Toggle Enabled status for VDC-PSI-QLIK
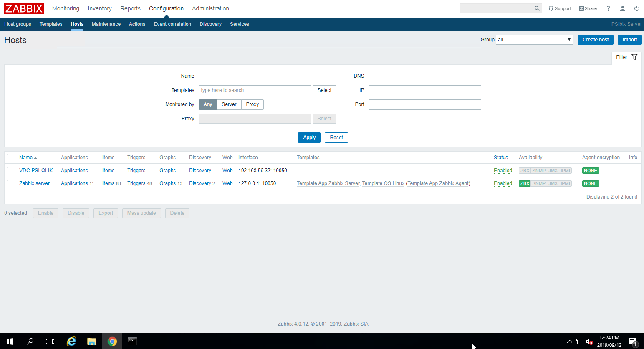644x349 pixels. coord(503,171)
